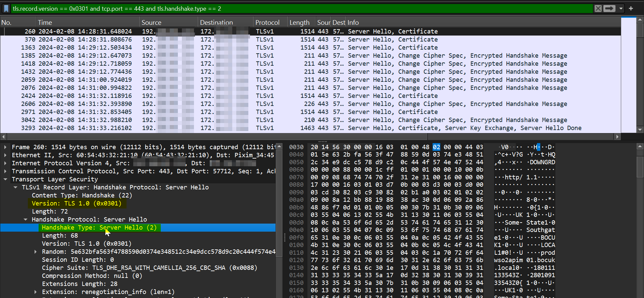Expand the Random field details
This screenshot has height=298, width=644.
coord(36,252)
